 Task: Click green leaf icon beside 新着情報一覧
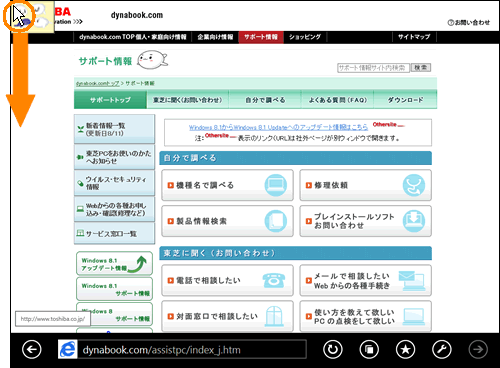80,129
